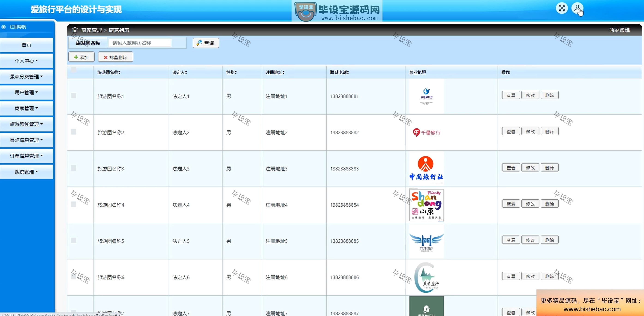Click the home icon in breadcrumb
Viewport: 644px width, 316px height.
coord(75,30)
